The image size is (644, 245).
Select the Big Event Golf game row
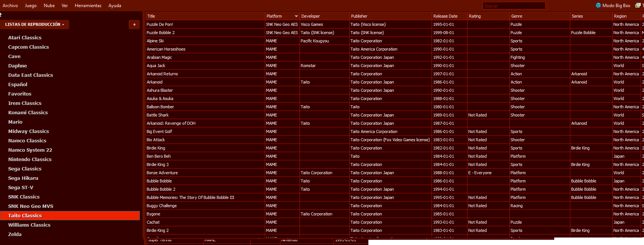coord(395,131)
